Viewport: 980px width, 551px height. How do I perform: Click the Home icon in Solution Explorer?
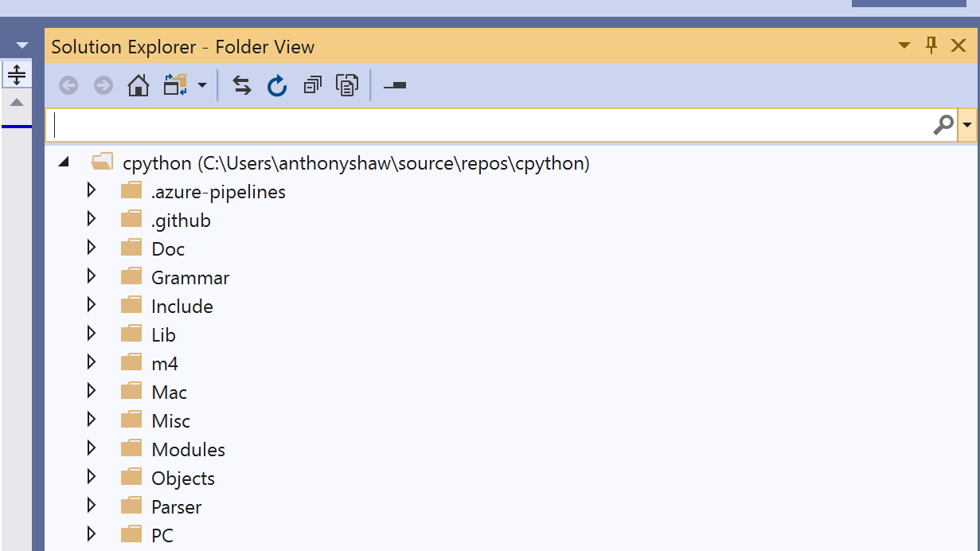[139, 85]
